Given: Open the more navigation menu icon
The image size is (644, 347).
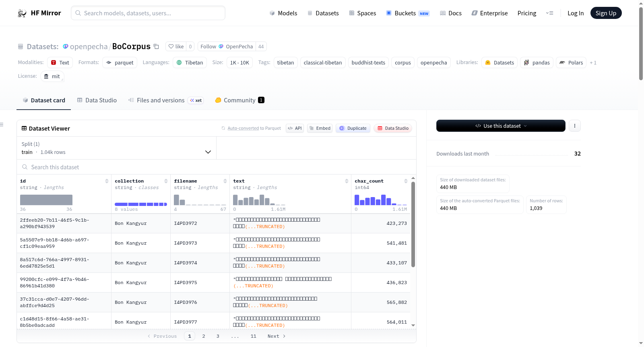Looking at the screenshot, I should pyautogui.click(x=549, y=13).
